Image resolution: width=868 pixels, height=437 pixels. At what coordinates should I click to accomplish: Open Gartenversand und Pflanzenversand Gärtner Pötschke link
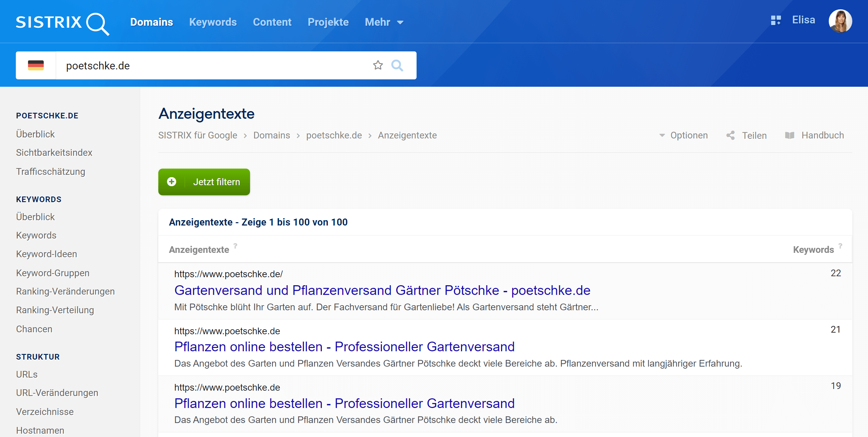point(382,290)
